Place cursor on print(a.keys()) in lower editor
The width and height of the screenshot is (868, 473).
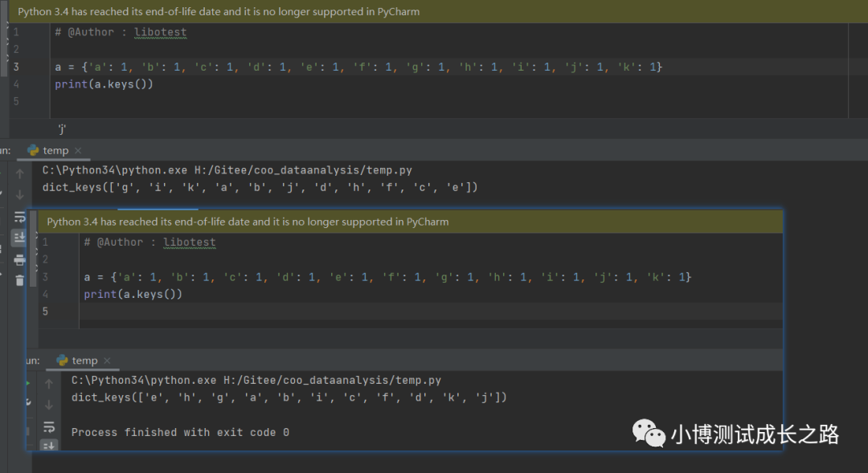pyautogui.click(x=133, y=294)
